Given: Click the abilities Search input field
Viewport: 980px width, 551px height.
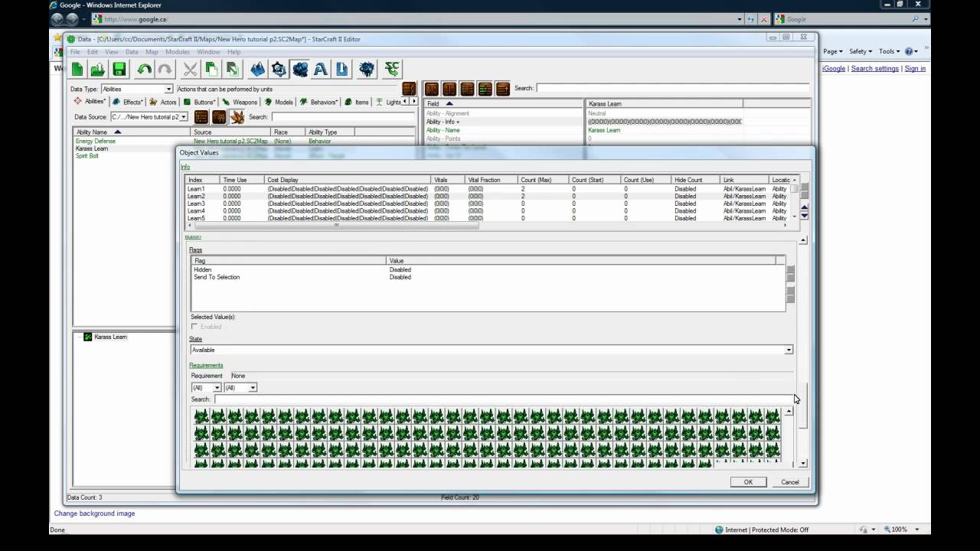Looking at the screenshot, I should 342,117.
